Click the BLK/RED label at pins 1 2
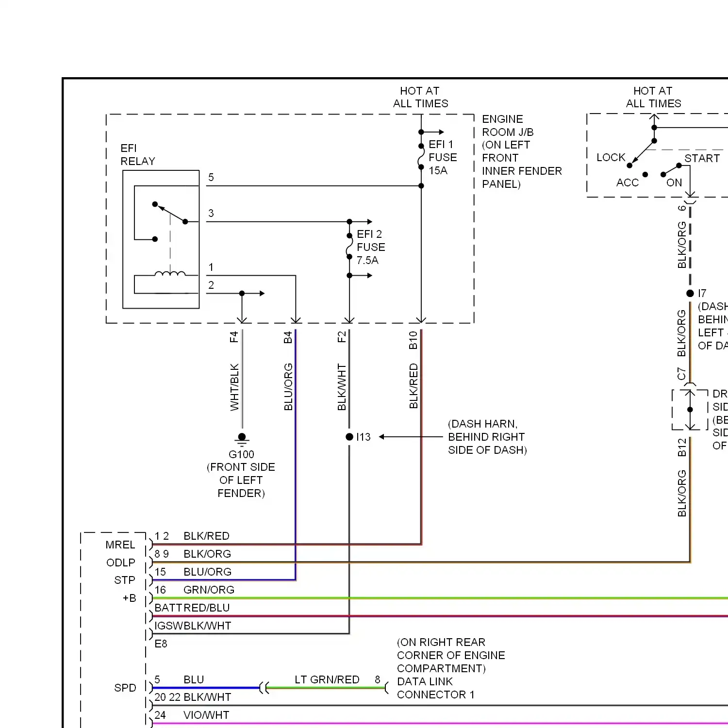The height and width of the screenshot is (728, 728). pos(206,536)
